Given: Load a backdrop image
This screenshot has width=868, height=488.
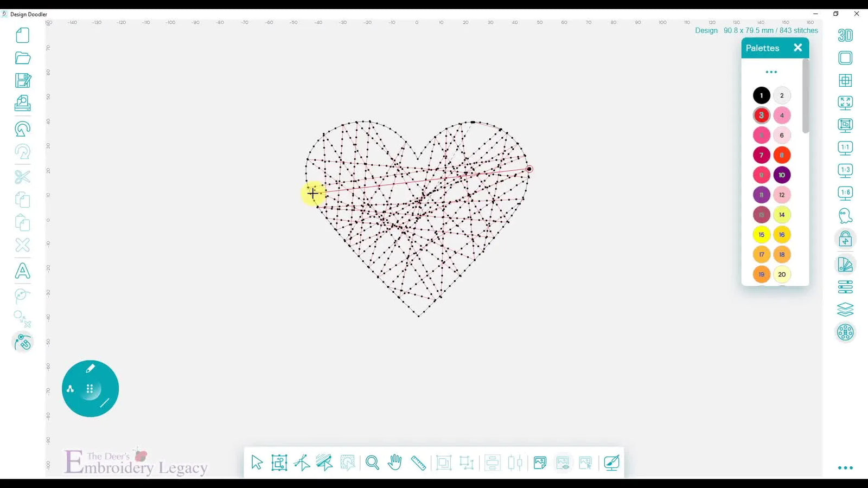Looking at the screenshot, I should pyautogui.click(x=540, y=463).
